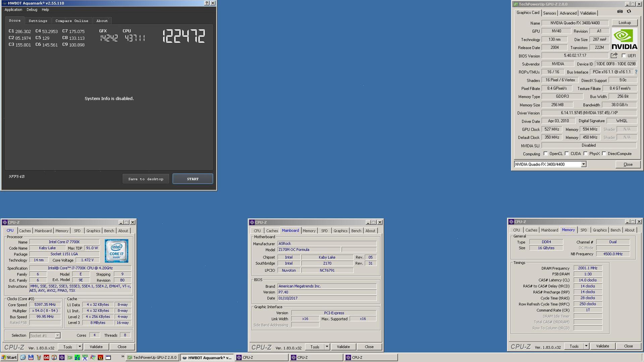Click the Z170M OC Formula model field
Image resolution: width=644 pixels, height=362 pixels.
309,250
